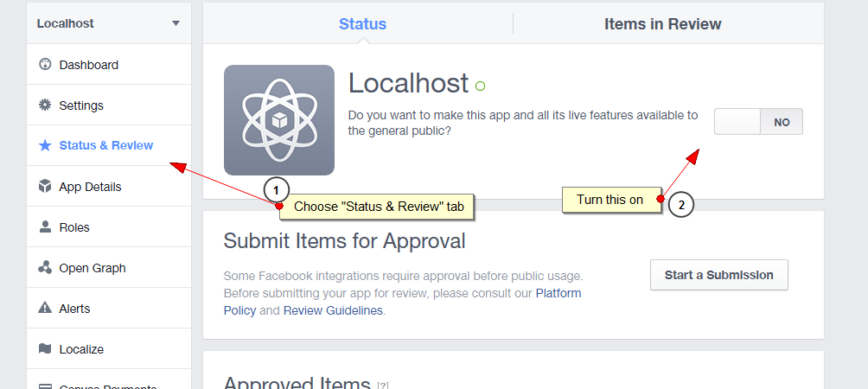This screenshot has width=868, height=389.
Task: Click the Approved Items help [?] link
Action: [x=382, y=385]
